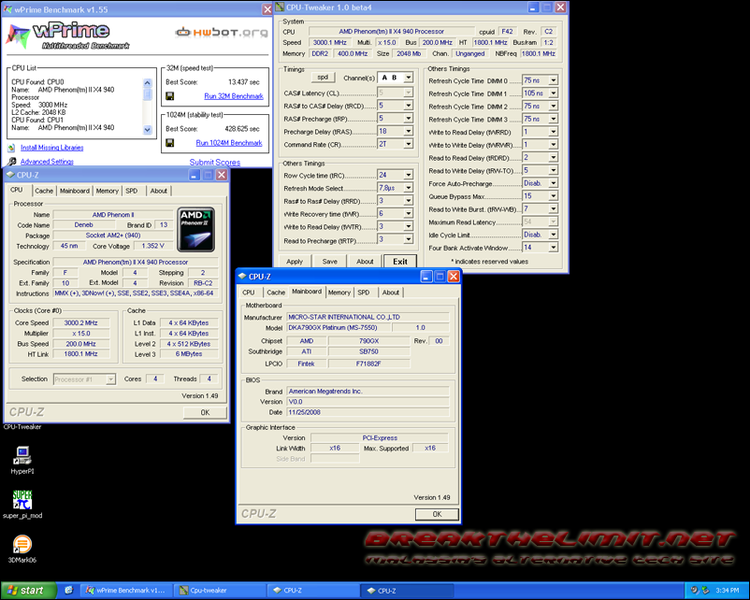Click the Advanced Settings wrench icon
The height and width of the screenshot is (600, 750).
(x=12, y=162)
